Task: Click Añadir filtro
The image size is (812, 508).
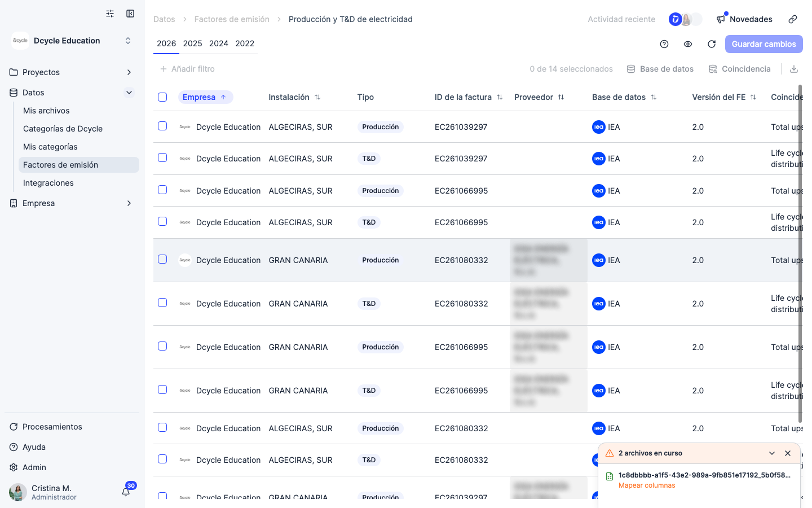Action: 187,69
